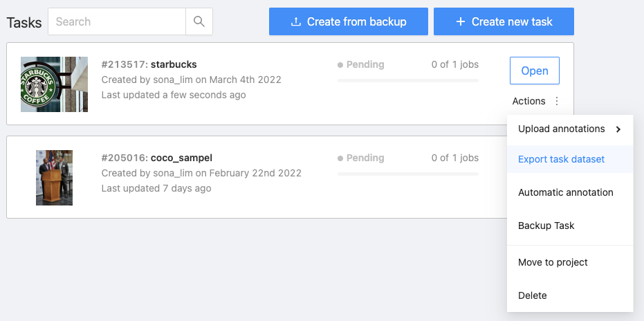The width and height of the screenshot is (644, 321).
Task: Click the coco_sampel podium thumbnail
Action: pos(54,178)
